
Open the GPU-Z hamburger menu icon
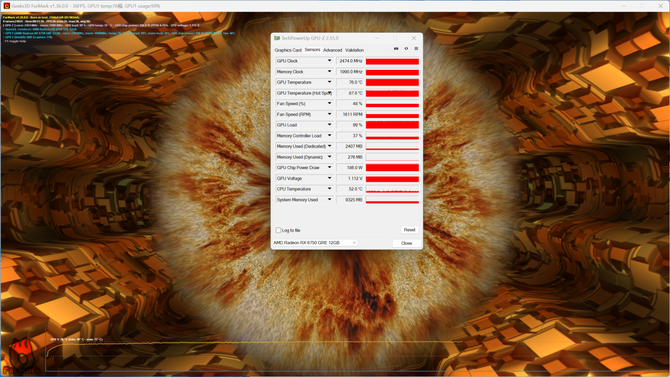click(x=416, y=49)
